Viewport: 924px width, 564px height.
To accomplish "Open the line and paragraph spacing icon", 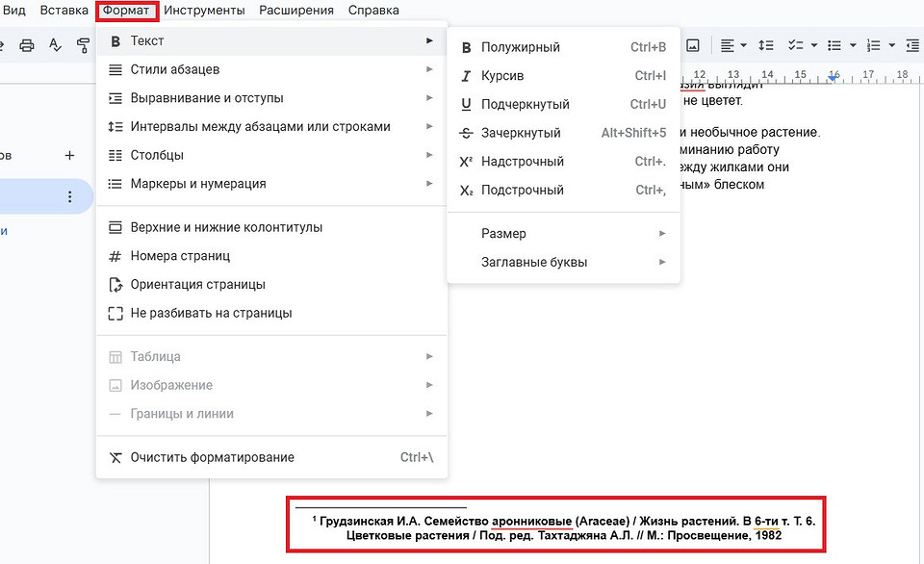I will pos(766,44).
